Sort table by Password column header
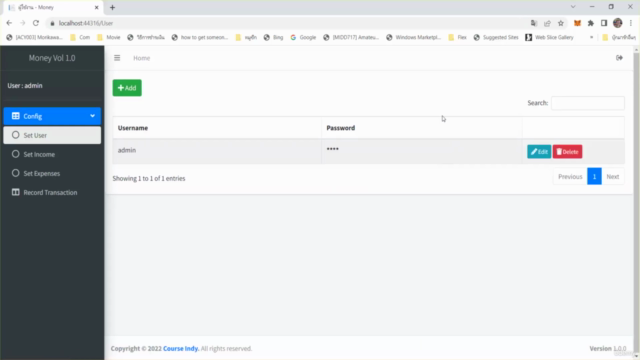Image resolution: width=640 pixels, height=360 pixels. pyautogui.click(x=422, y=128)
